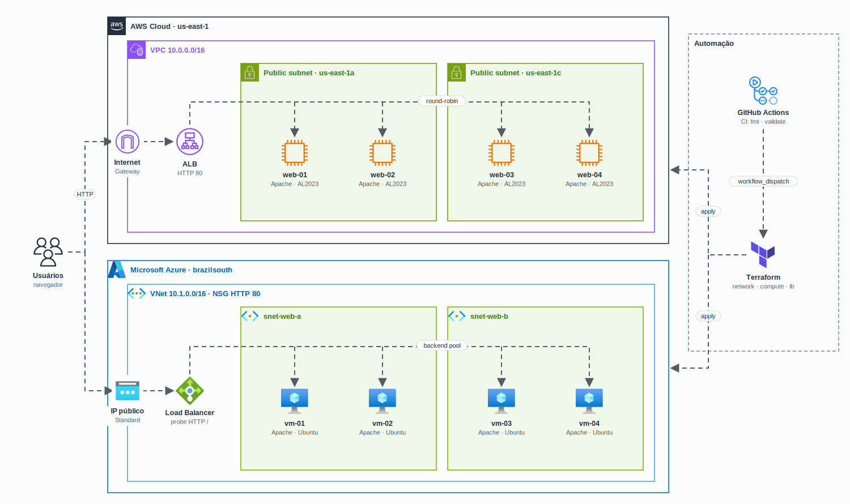850x504 pixels.
Task: Click the round-robin edge label
Action: point(442,101)
